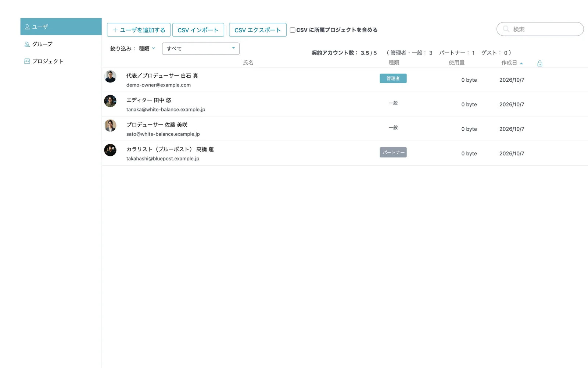
Task: Open user 代表/プロデューサー 白石 真
Action: click(x=162, y=76)
